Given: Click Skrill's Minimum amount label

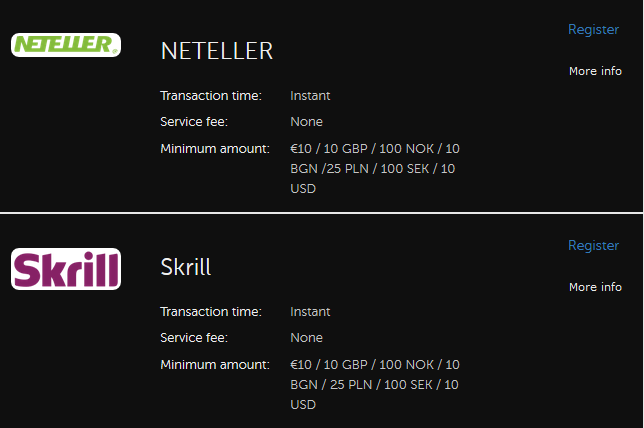Looking at the screenshot, I should pos(214,365).
